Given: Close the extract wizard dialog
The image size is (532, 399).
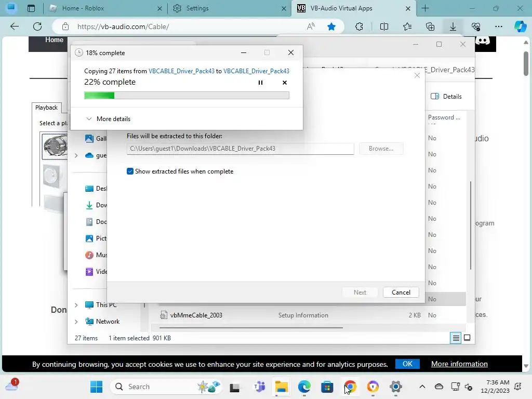Looking at the screenshot, I should pos(417,75).
